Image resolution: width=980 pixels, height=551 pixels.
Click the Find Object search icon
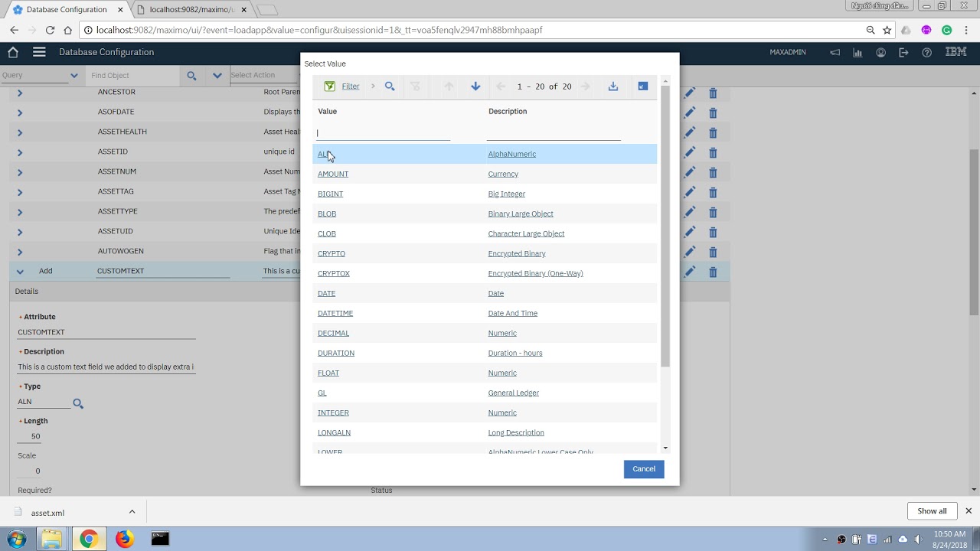tap(191, 76)
